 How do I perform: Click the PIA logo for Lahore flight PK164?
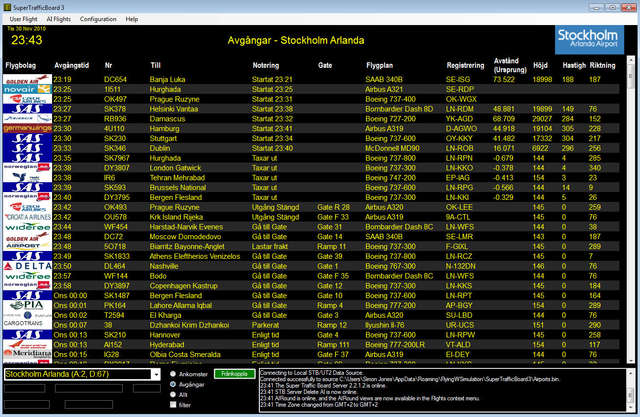click(27, 305)
